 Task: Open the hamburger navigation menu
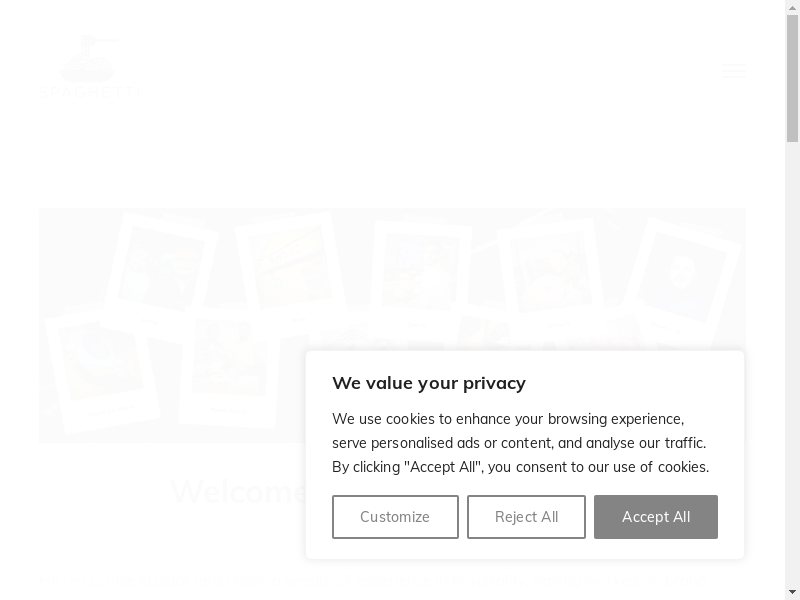(x=733, y=71)
